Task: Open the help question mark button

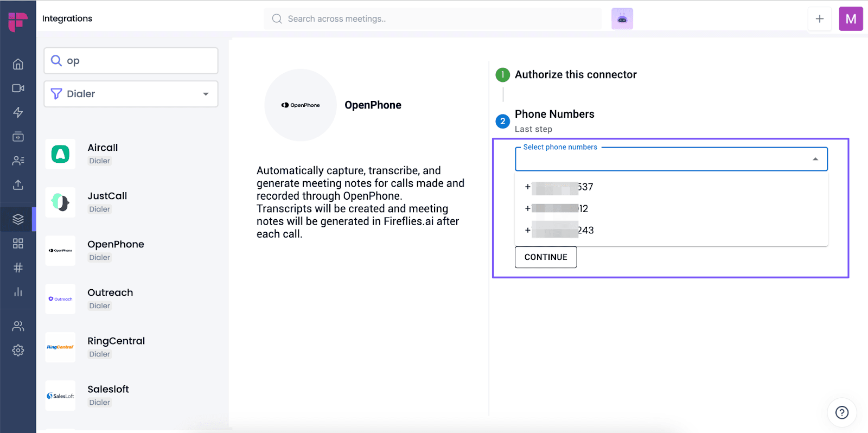Action: point(842,412)
